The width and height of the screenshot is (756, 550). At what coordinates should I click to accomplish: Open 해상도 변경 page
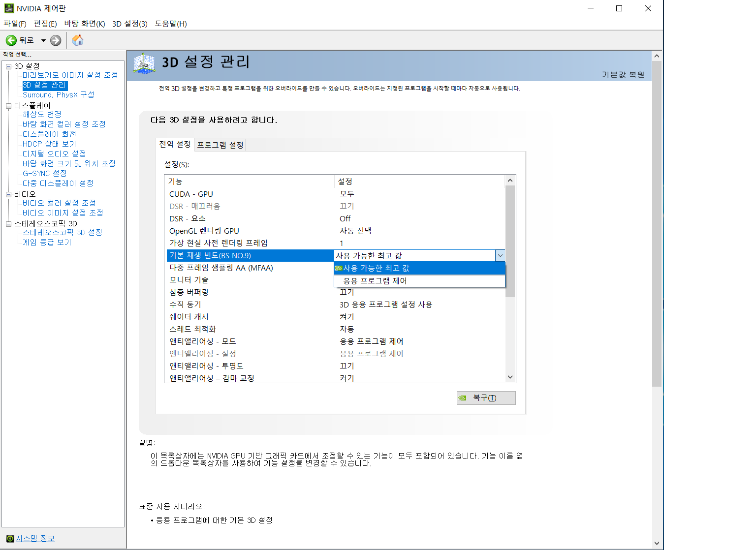(x=42, y=114)
